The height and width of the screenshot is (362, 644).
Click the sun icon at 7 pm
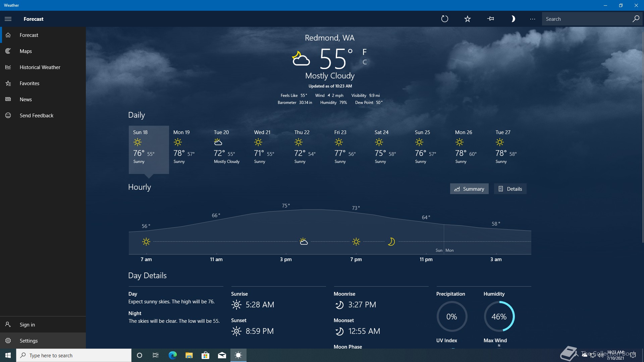click(x=356, y=241)
